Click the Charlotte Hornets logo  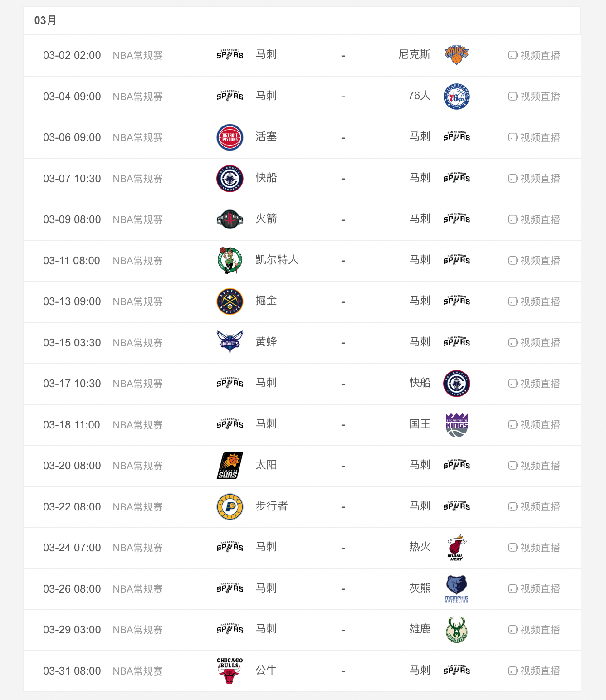click(x=230, y=342)
